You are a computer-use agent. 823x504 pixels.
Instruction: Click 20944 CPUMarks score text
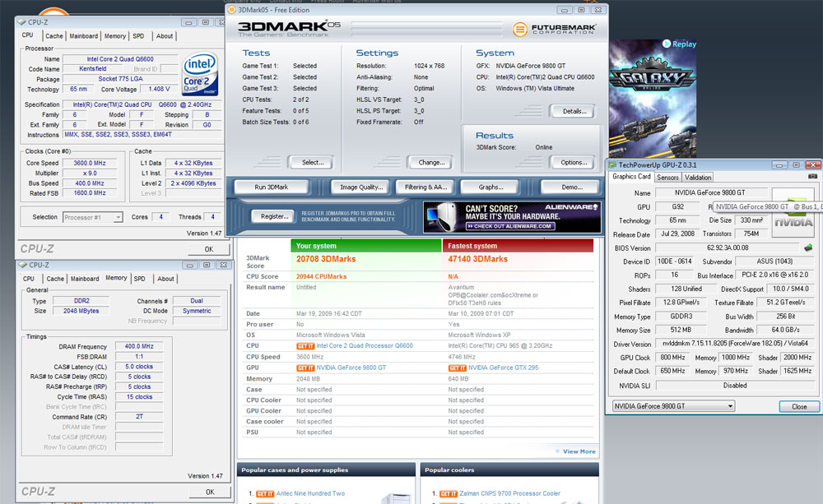(321, 276)
